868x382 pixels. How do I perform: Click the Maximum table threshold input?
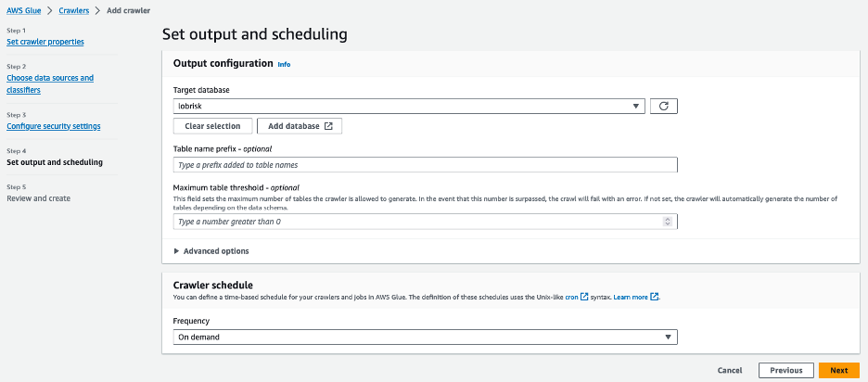point(417,222)
